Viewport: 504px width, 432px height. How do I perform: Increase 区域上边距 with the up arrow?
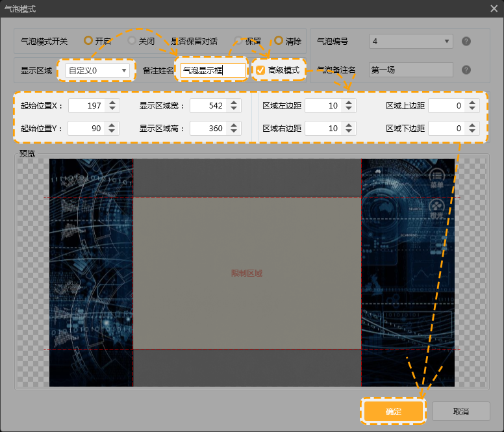(473, 103)
